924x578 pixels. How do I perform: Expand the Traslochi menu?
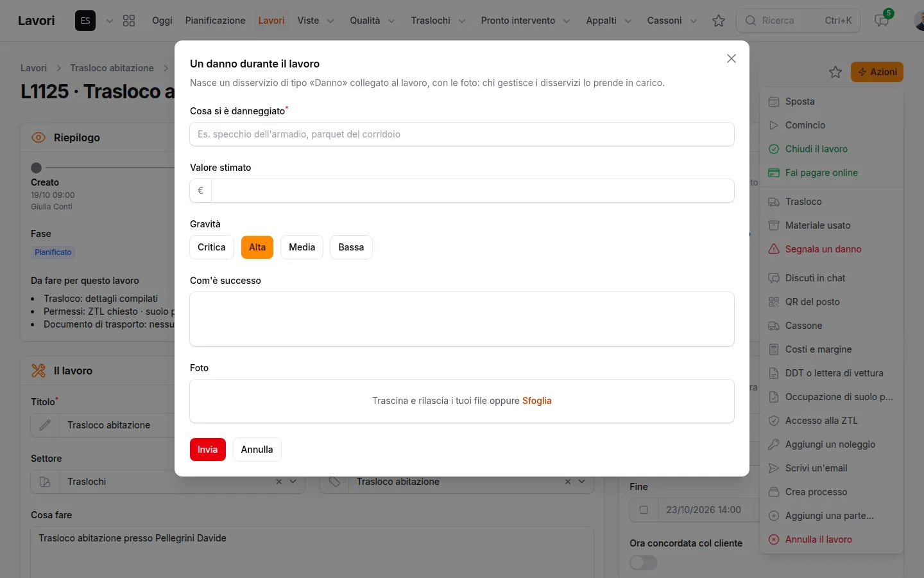[438, 21]
